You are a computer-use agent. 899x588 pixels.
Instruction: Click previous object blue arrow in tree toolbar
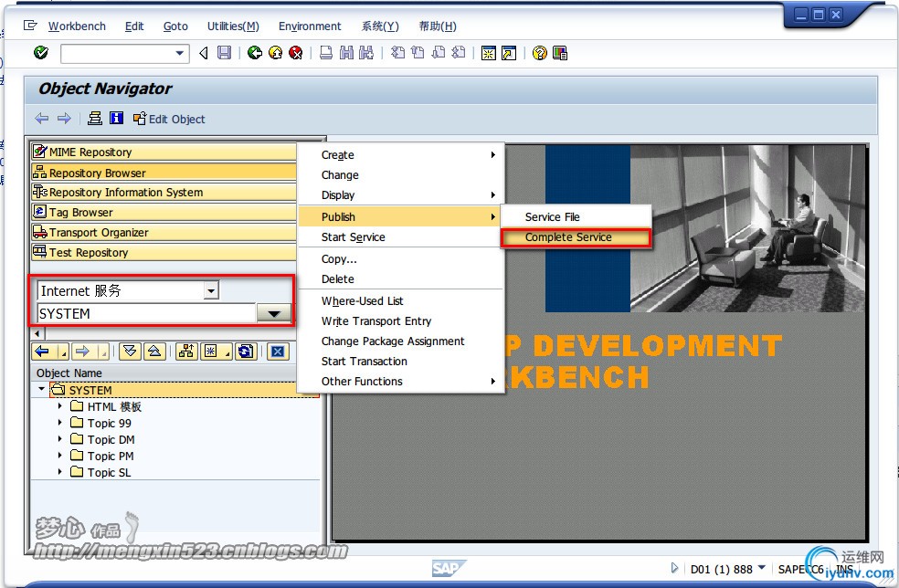pos(43,352)
